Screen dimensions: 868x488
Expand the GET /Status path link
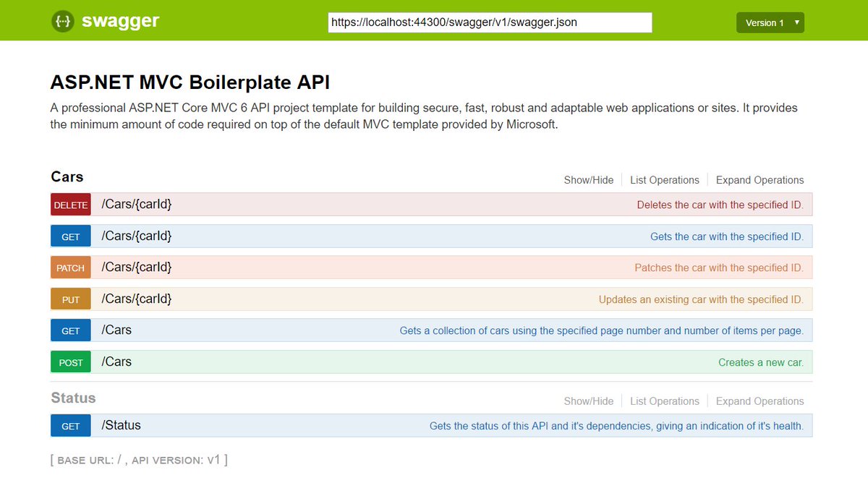(x=121, y=425)
